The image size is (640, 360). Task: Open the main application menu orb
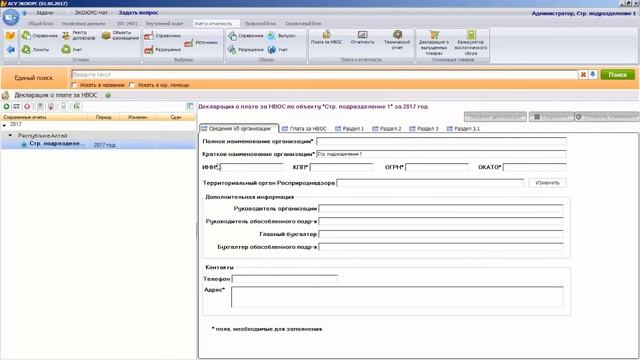coord(11,17)
